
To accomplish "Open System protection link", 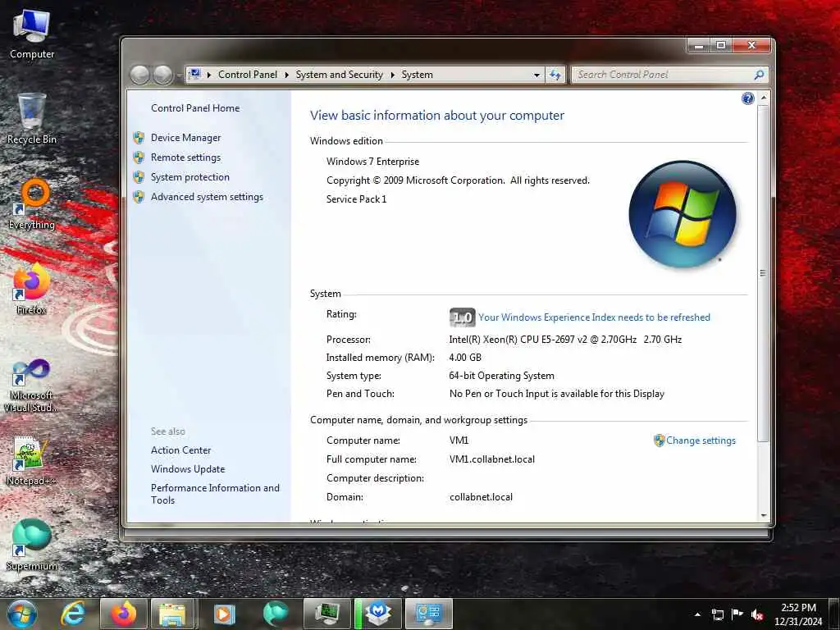I will 189,177.
